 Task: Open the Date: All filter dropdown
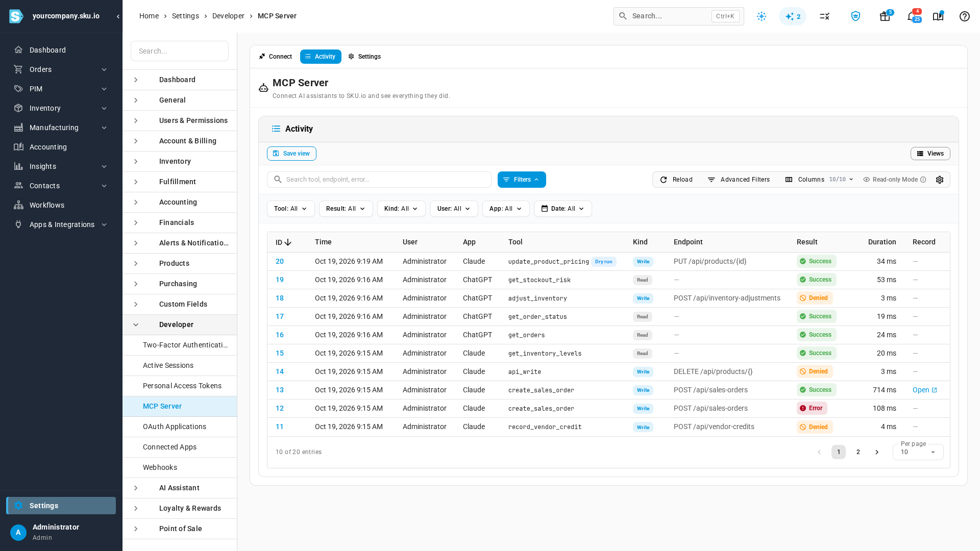(562, 209)
